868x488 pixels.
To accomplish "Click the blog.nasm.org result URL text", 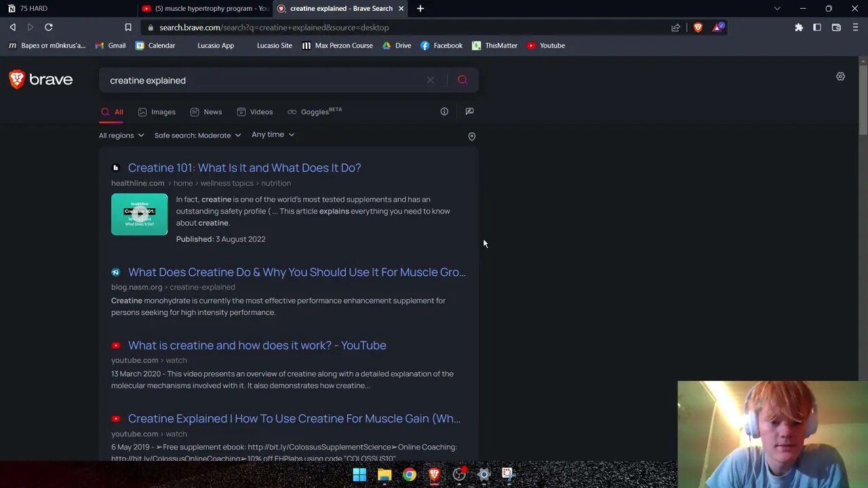I will point(136,287).
